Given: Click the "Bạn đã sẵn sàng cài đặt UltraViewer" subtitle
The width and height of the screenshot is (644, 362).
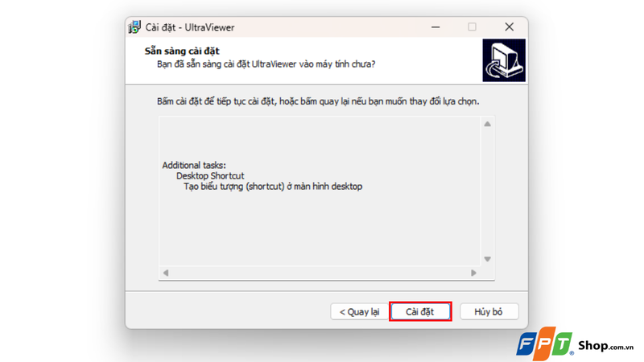Looking at the screenshot, I should 266,64.
